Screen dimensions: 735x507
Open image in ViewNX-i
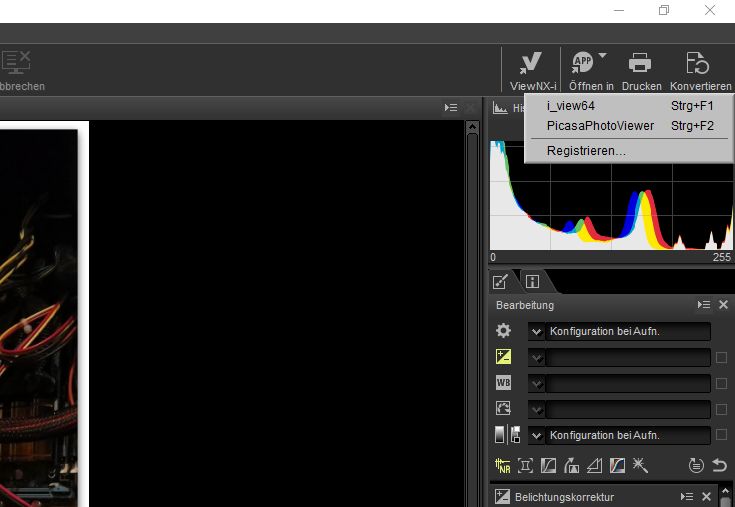532,71
